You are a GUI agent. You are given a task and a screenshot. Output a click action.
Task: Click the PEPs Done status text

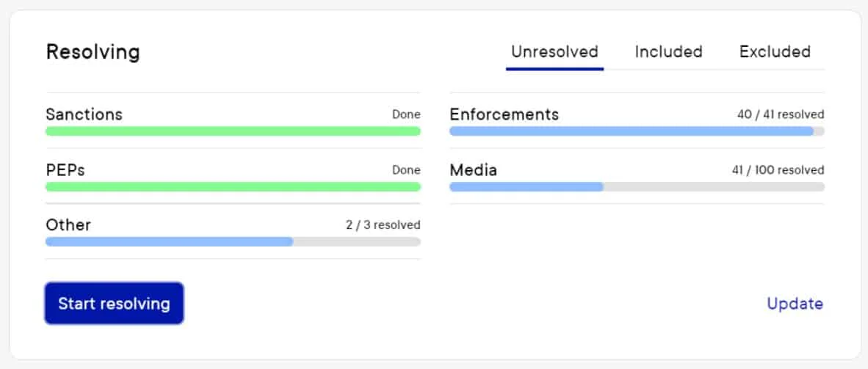pyautogui.click(x=406, y=170)
